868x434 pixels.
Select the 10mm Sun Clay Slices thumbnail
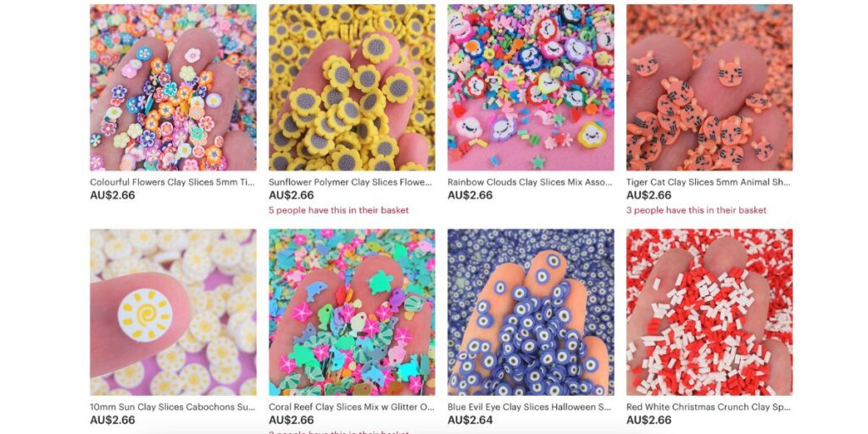coord(173,312)
